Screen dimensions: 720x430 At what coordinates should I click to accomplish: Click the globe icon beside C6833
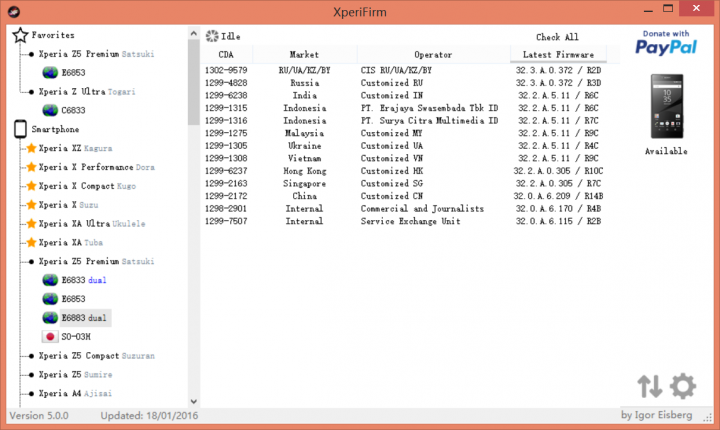pos(50,110)
